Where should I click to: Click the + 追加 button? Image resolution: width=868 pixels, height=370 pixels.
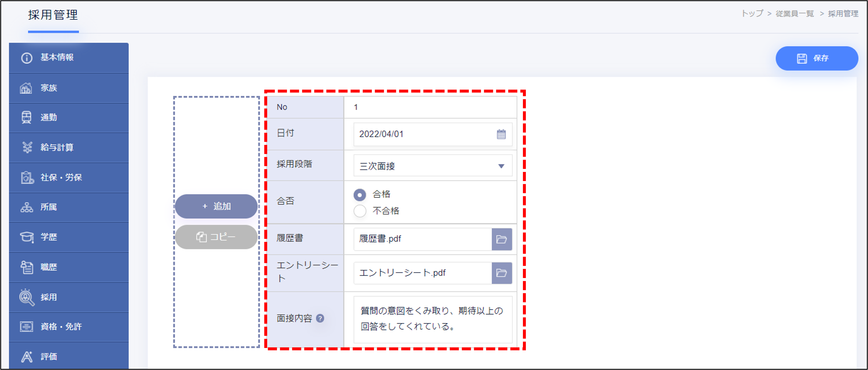pyautogui.click(x=216, y=206)
